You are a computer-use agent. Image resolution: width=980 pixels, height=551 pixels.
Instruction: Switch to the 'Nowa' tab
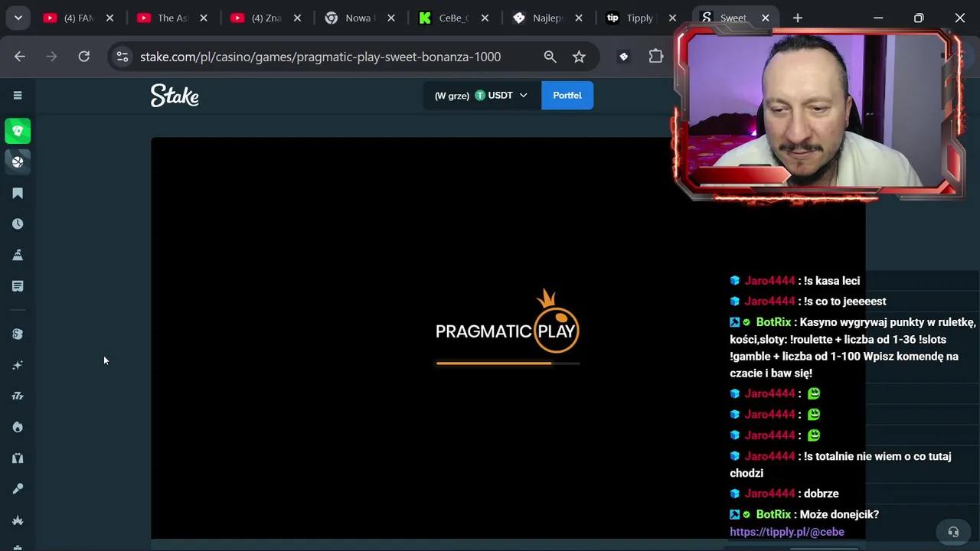tap(360, 18)
